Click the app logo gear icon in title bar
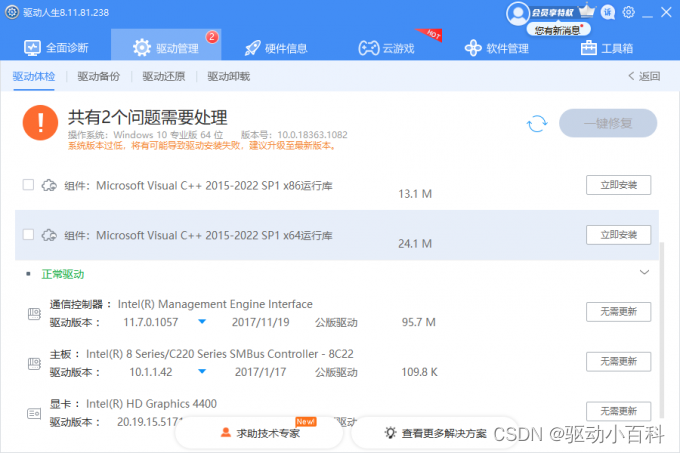680x453 pixels. tap(12, 12)
